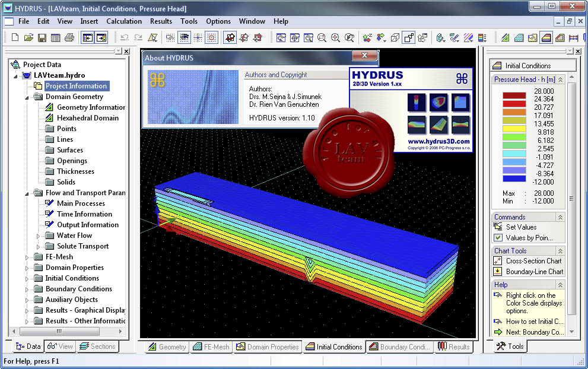
Task: Click the Cross-Section Chart icon
Action: (498, 260)
